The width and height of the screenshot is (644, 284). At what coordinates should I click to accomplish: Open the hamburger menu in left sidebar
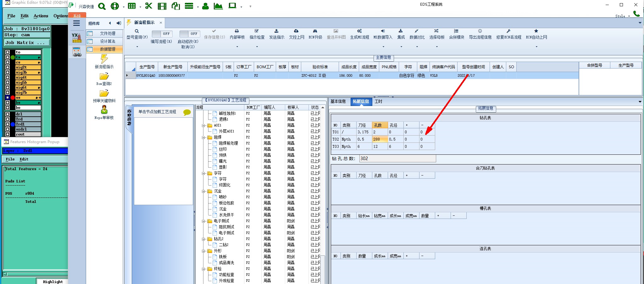[x=76, y=23]
